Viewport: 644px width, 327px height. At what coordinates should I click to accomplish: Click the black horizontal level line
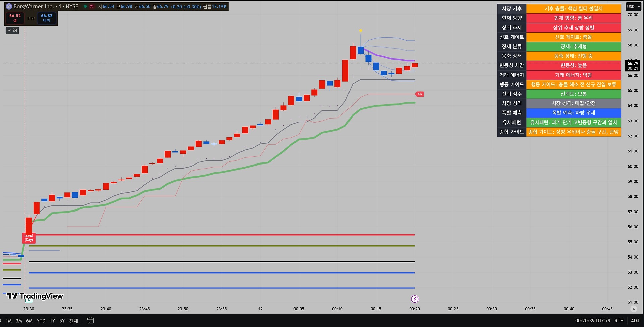tap(221, 261)
